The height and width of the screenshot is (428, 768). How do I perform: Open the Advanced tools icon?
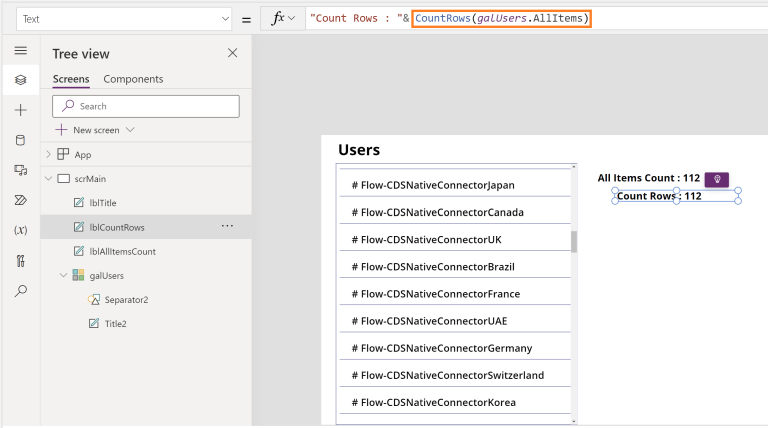click(20, 261)
